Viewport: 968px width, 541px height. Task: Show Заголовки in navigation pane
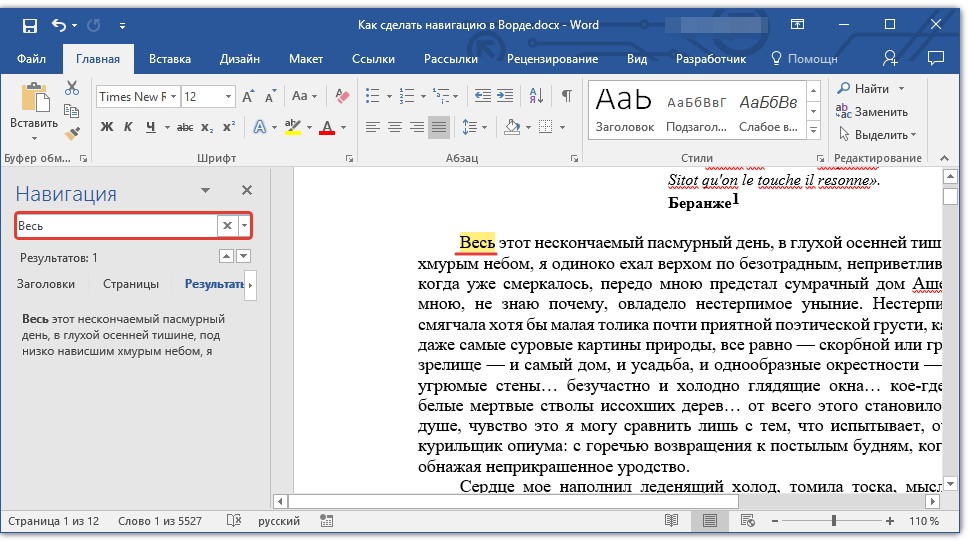point(46,284)
